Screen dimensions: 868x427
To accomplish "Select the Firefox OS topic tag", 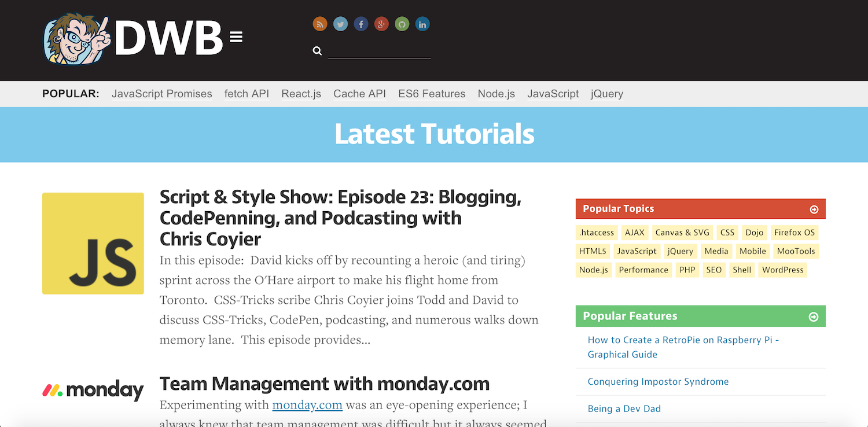I will click(x=795, y=233).
